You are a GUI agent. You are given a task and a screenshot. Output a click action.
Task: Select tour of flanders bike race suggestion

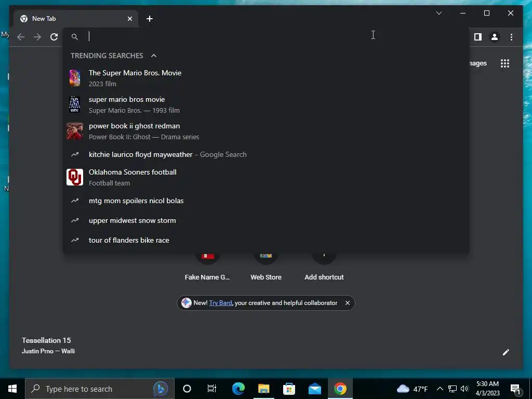[x=266, y=240]
